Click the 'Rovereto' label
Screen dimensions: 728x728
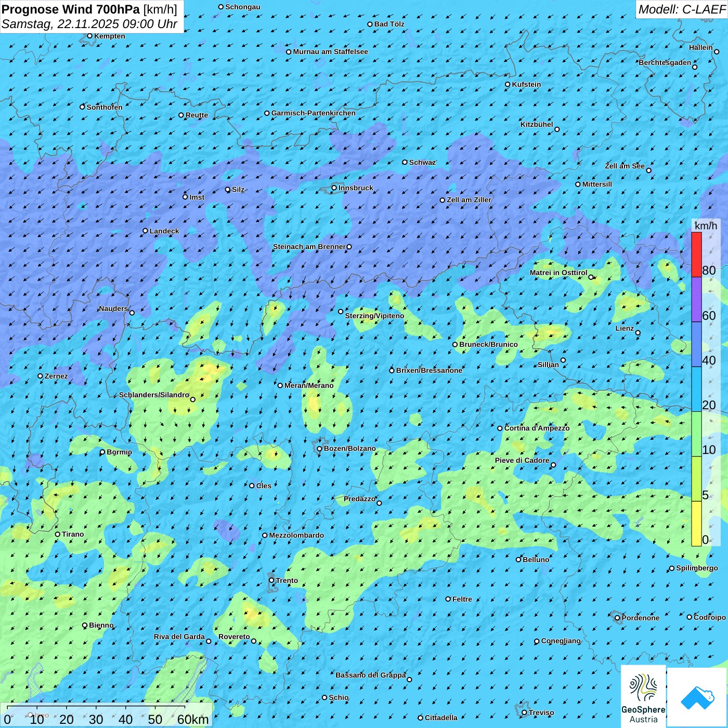point(234,637)
